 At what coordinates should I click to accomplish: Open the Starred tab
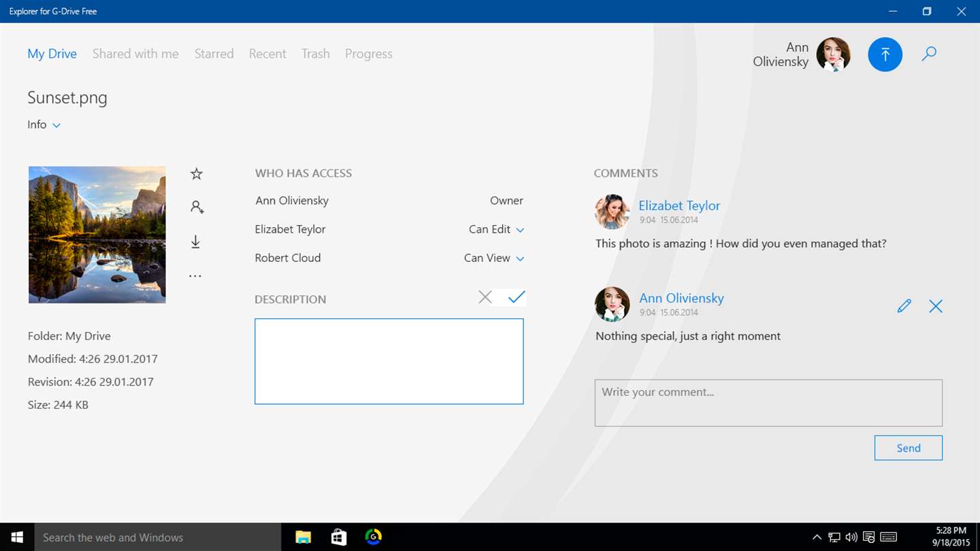point(214,54)
